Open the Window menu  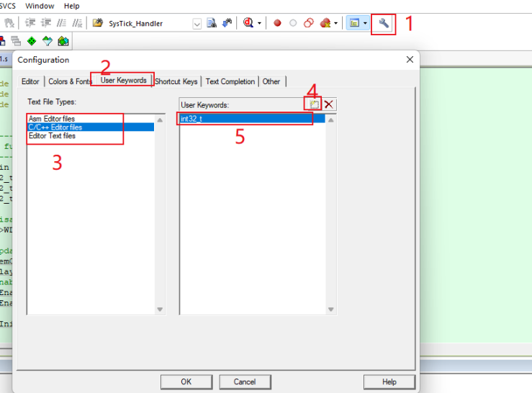tap(39, 6)
